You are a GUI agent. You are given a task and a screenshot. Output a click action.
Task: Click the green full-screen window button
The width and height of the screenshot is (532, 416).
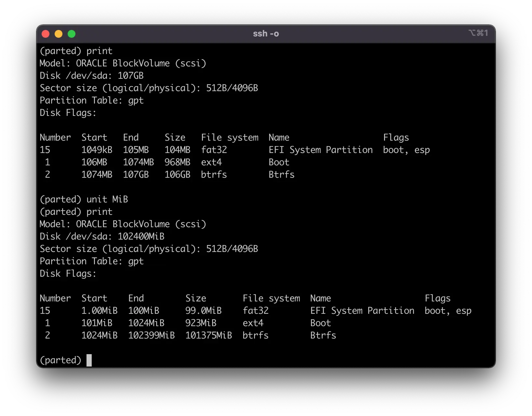point(72,34)
